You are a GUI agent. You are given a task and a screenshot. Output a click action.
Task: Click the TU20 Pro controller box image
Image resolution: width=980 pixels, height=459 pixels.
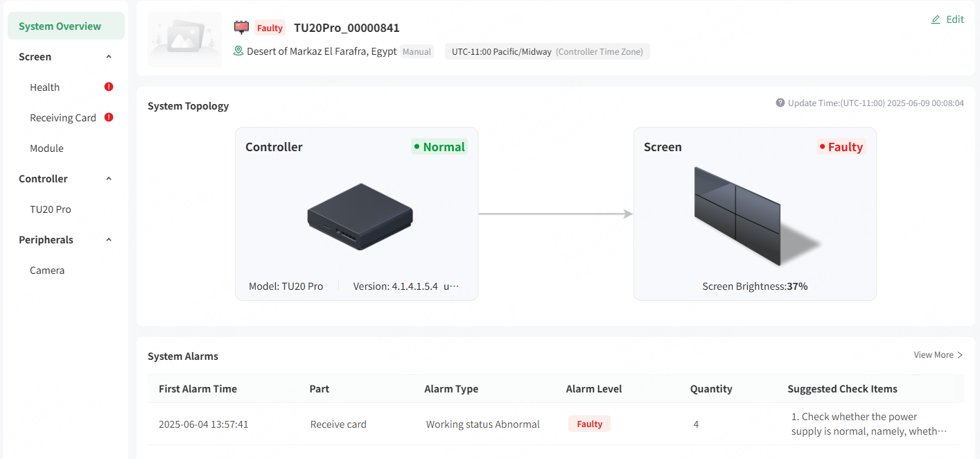360,216
